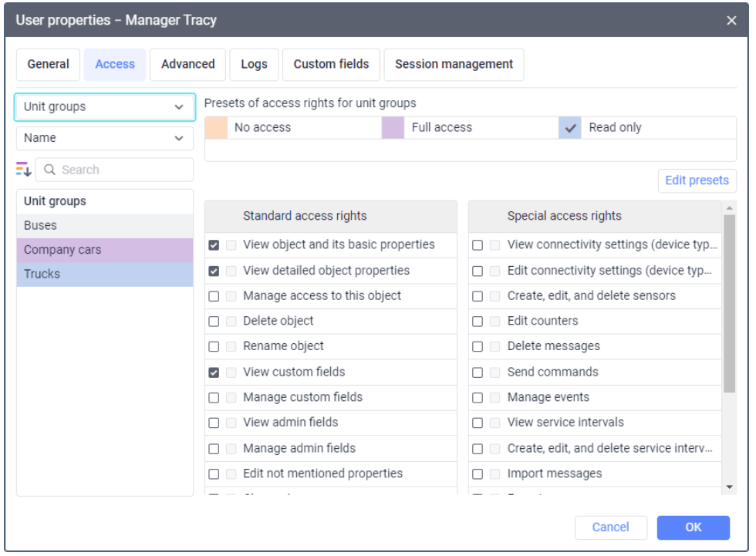
Task: Enable the Delete object checkbox
Action: tap(214, 322)
